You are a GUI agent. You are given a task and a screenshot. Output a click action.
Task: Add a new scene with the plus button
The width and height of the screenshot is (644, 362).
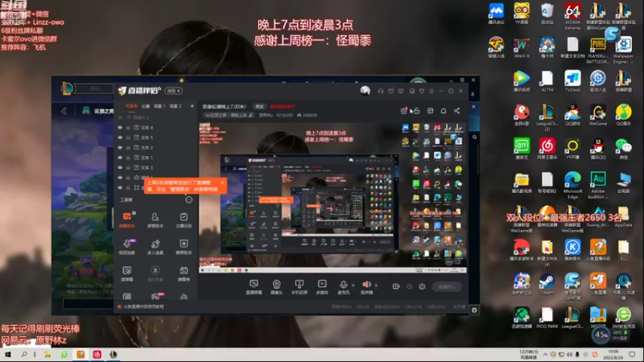point(192,106)
